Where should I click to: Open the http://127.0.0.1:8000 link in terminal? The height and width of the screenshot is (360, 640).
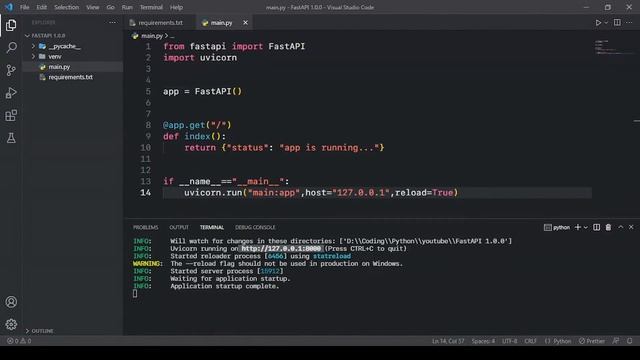click(281, 249)
